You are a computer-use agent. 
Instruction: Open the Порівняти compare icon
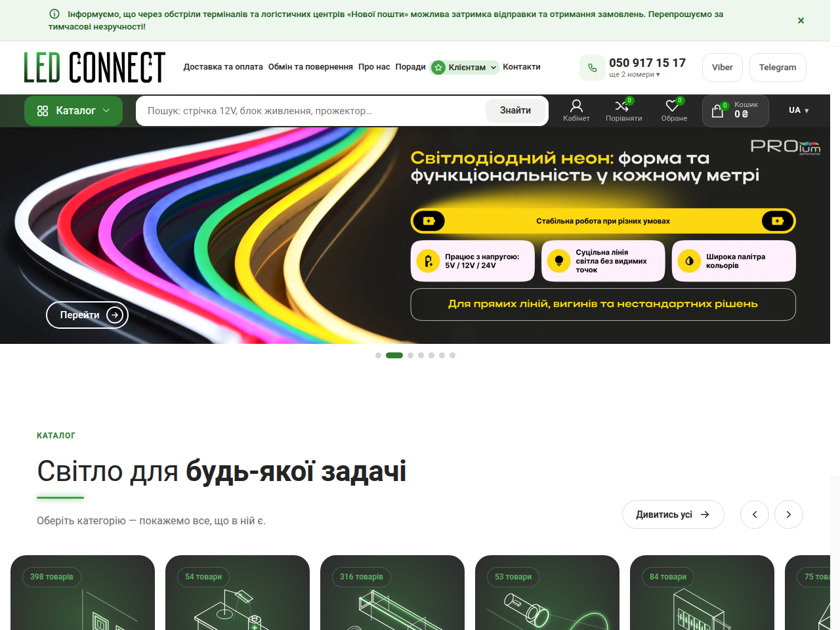(623, 110)
